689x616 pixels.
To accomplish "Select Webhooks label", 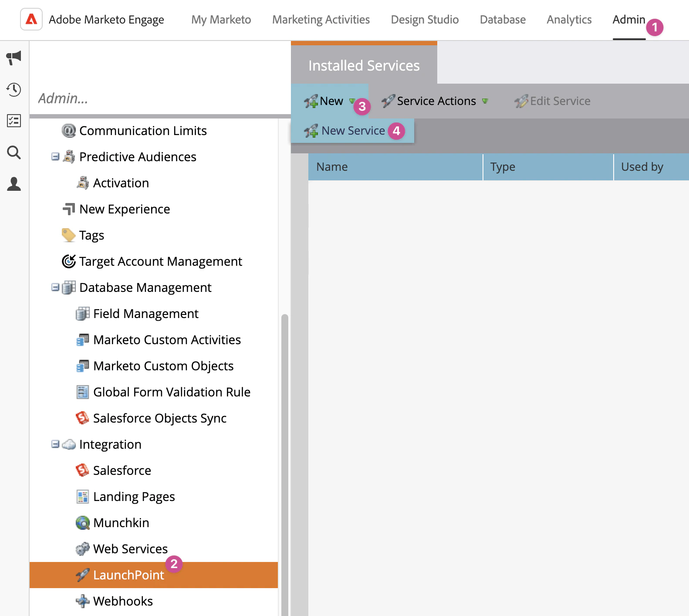I will [x=123, y=601].
